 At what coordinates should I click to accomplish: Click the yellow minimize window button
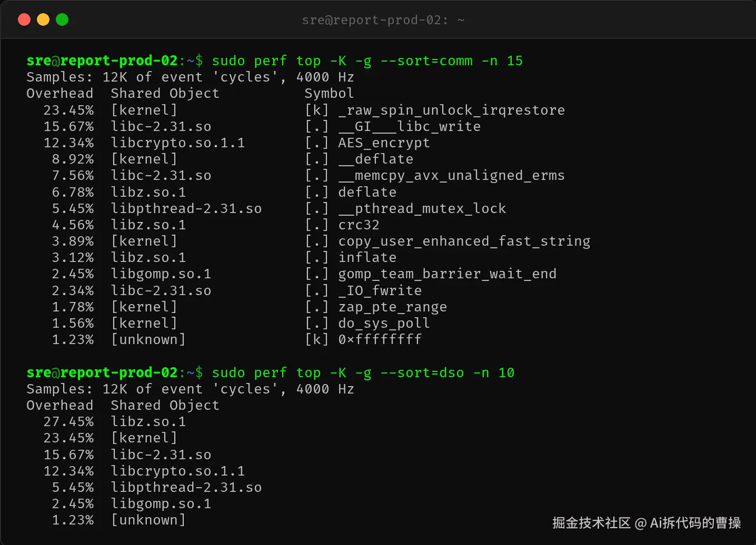43,20
